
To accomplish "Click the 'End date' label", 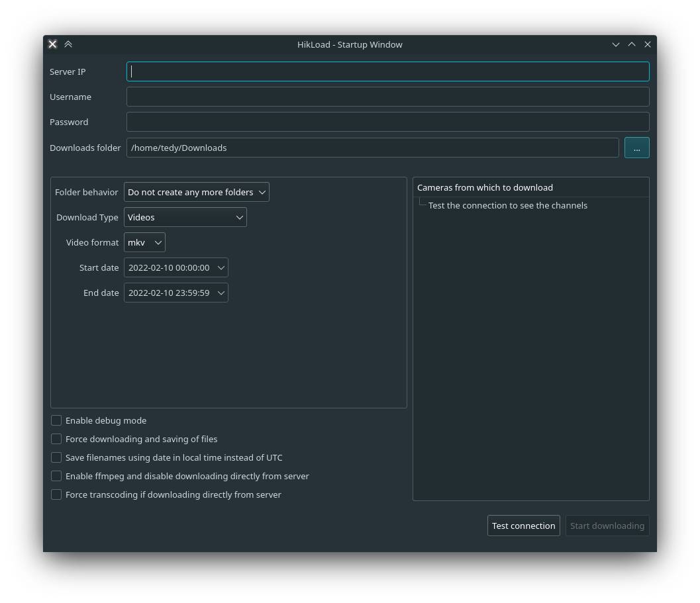I will pyautogui.click(x=101, y=293).
